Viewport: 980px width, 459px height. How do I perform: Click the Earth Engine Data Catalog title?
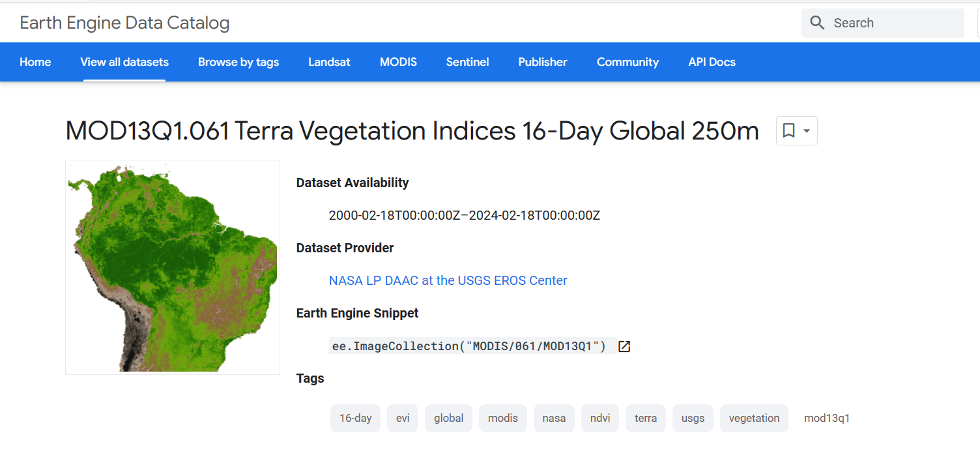click(x=124, y=23)
